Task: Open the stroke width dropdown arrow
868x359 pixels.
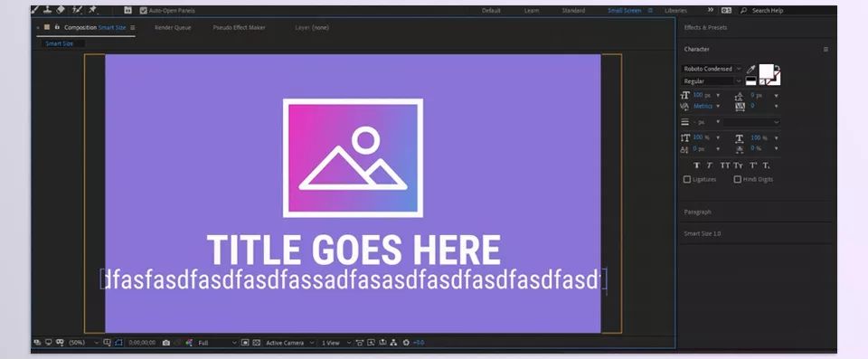Action: (718, 122)
